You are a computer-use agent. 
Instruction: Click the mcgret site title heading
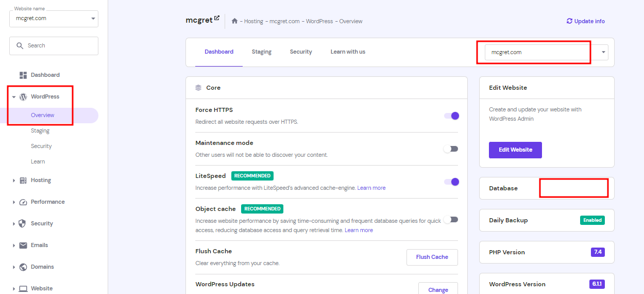point(199,20)
